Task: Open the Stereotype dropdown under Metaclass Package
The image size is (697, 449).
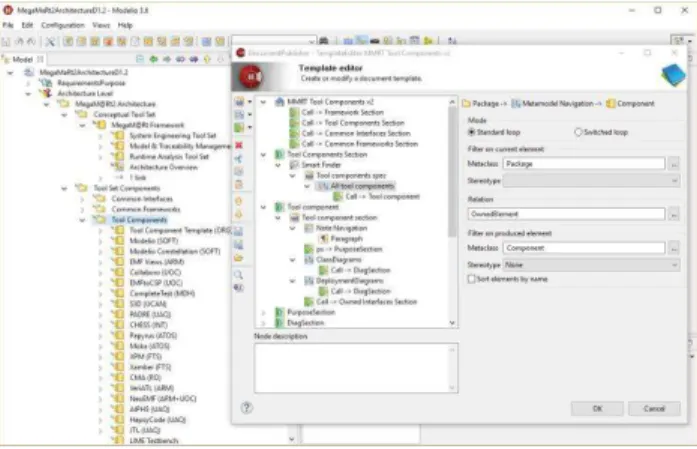Action: pyautogui.click(x=591, y=181)
